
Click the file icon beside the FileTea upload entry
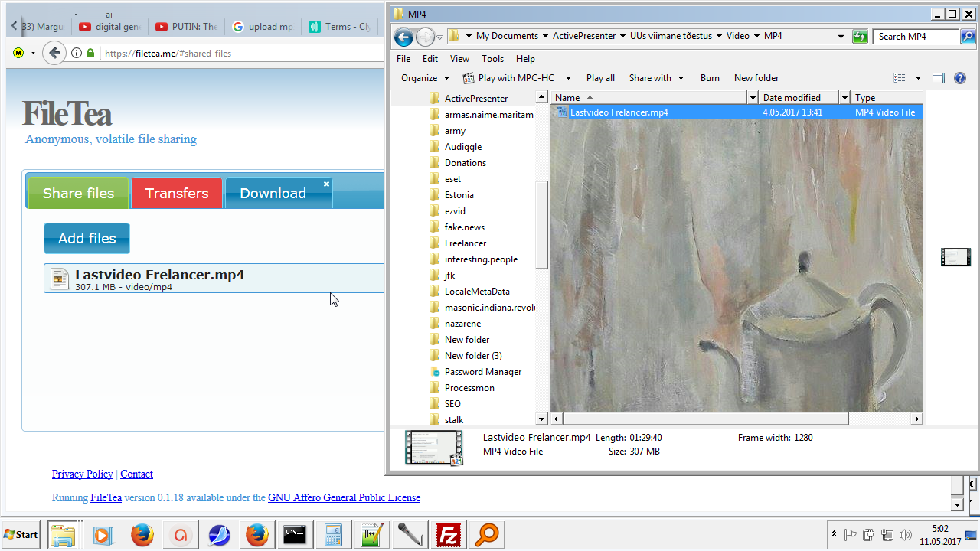[x=60, y=279]
